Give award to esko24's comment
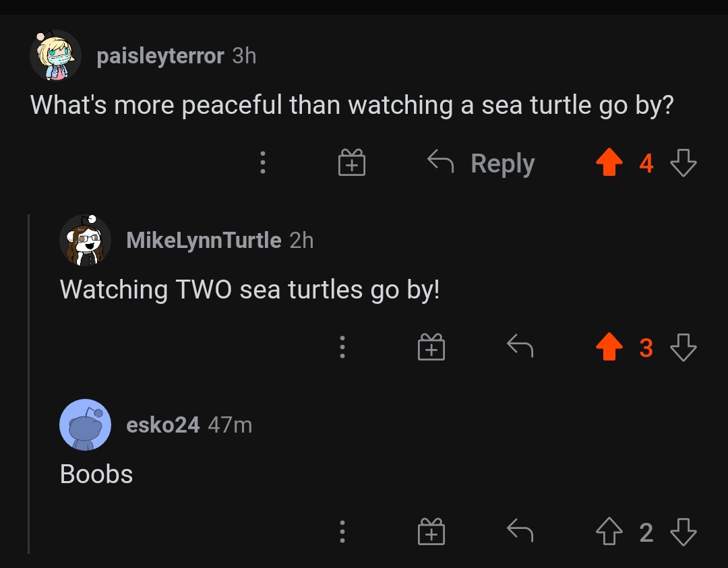Viewport: 728px width, 568px height. (431, 532)
